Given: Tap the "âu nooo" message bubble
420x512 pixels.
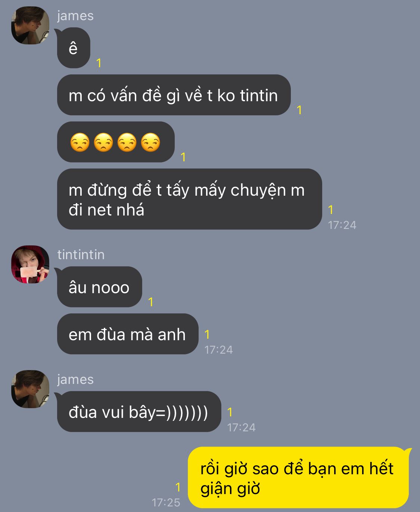Looking at the screenshot, I should coord(99,287).
